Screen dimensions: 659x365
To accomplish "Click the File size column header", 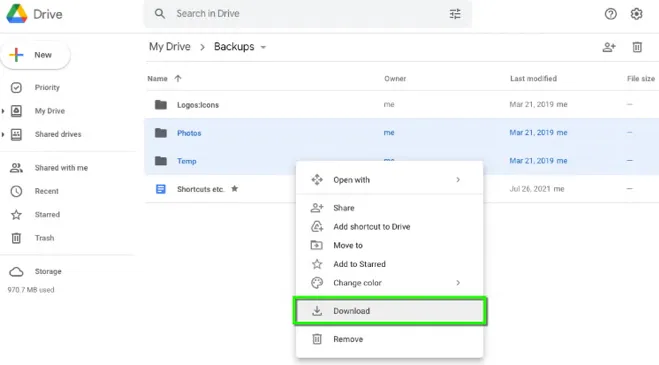I will (x=641, y=79).
